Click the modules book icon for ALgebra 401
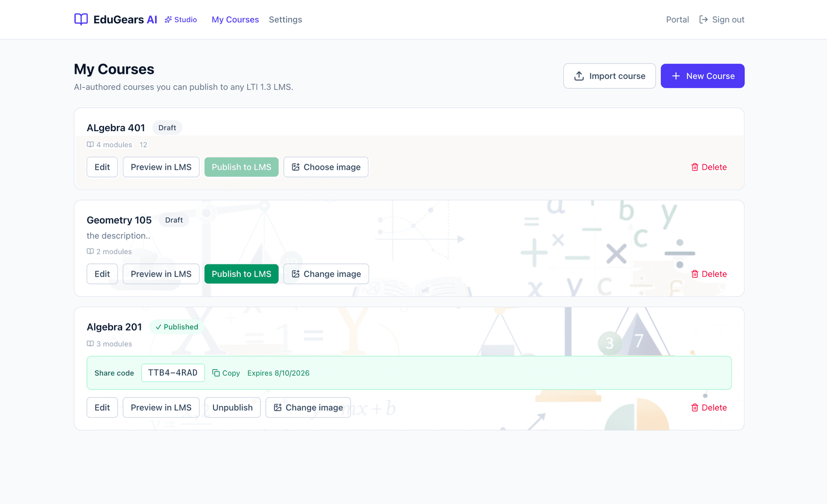 (x=90, y=145)
